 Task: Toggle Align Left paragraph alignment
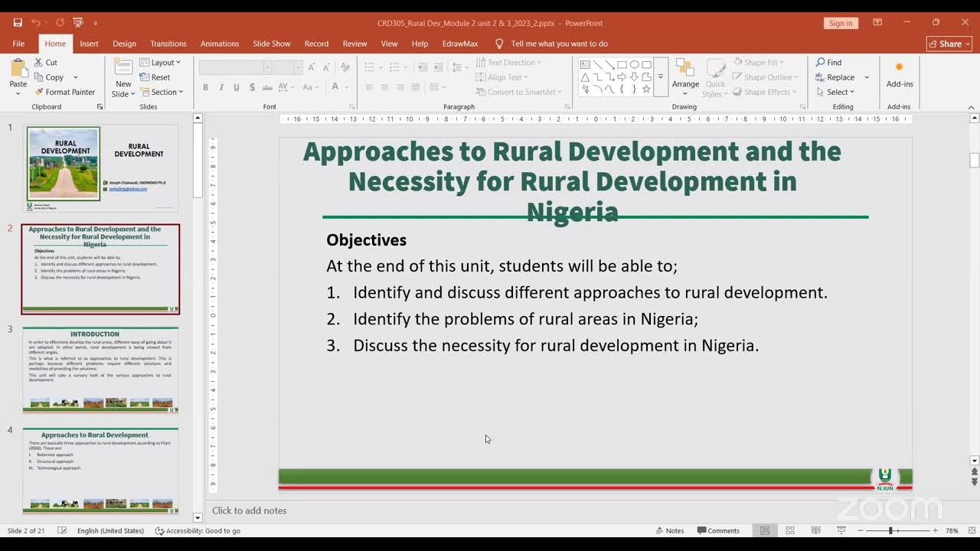pyautogui.click(x=369, y=87)
